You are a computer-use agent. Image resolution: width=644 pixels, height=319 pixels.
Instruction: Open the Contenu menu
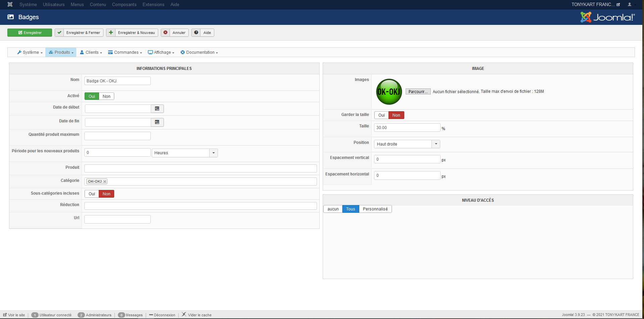98,4
